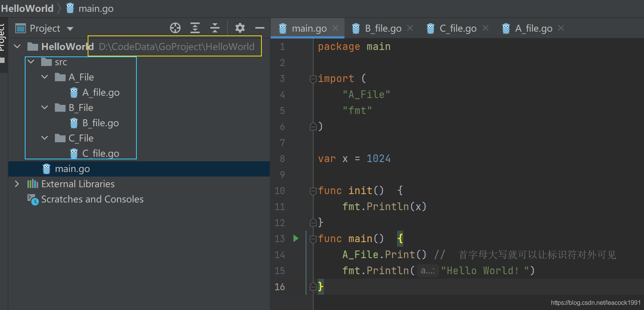Click 'package main' on line 1
This screenshot has width=644, height=310.
point(354,47)
